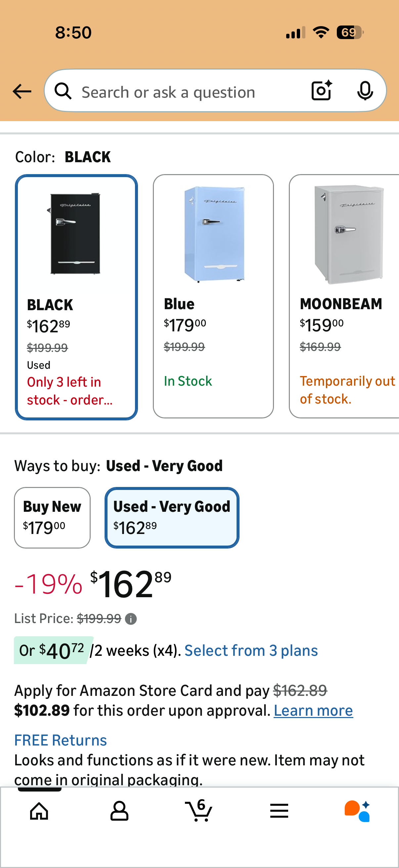Tap the microphone voice search icon
Image resolution: width=399 pixels, height=868 pixels.
tap(365, 91)
